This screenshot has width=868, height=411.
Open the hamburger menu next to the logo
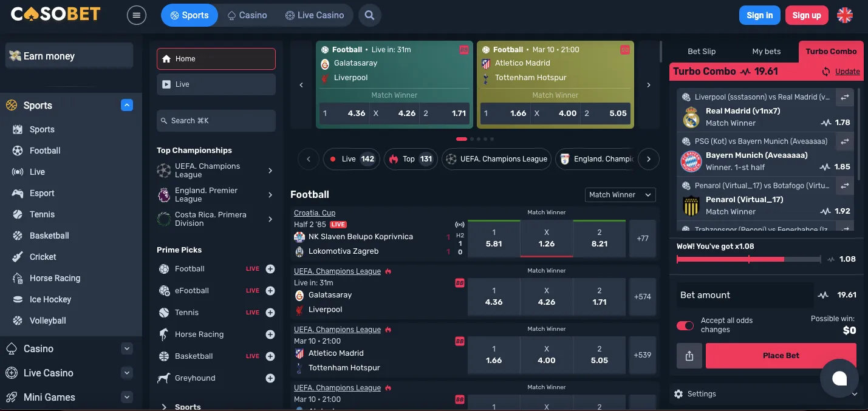136,15
